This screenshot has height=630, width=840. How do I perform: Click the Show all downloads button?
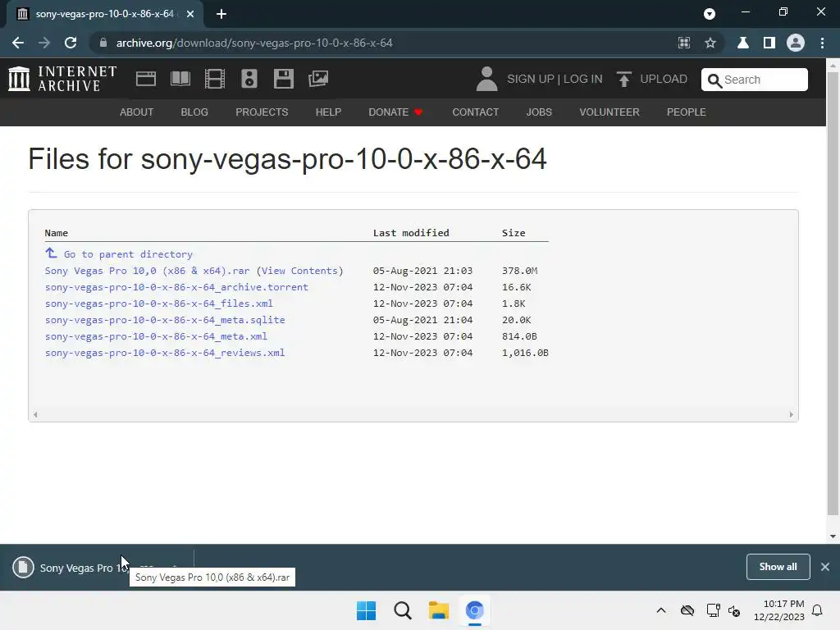[778, 567]
